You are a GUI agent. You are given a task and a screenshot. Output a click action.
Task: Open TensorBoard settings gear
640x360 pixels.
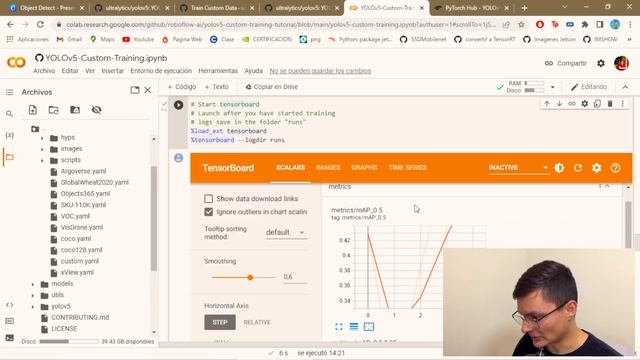click(597, 168)
